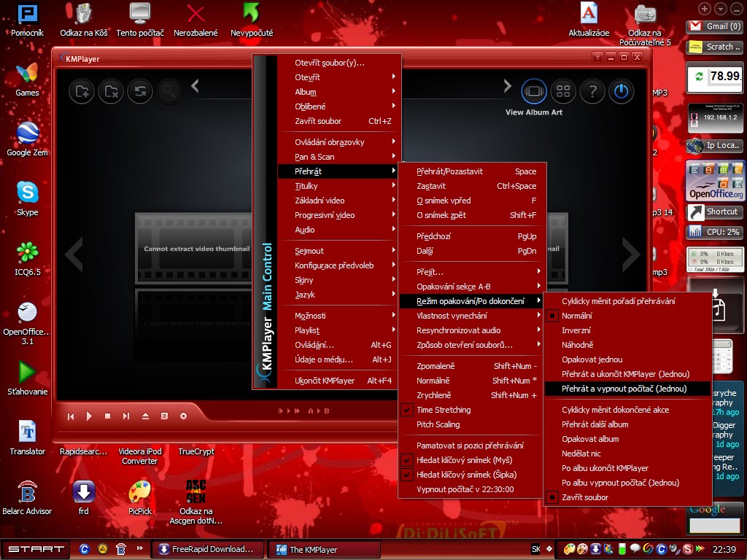This screenshot has width=747, height=560.
Task: Toggle Time Stretching checkbox
Action: 444,410
